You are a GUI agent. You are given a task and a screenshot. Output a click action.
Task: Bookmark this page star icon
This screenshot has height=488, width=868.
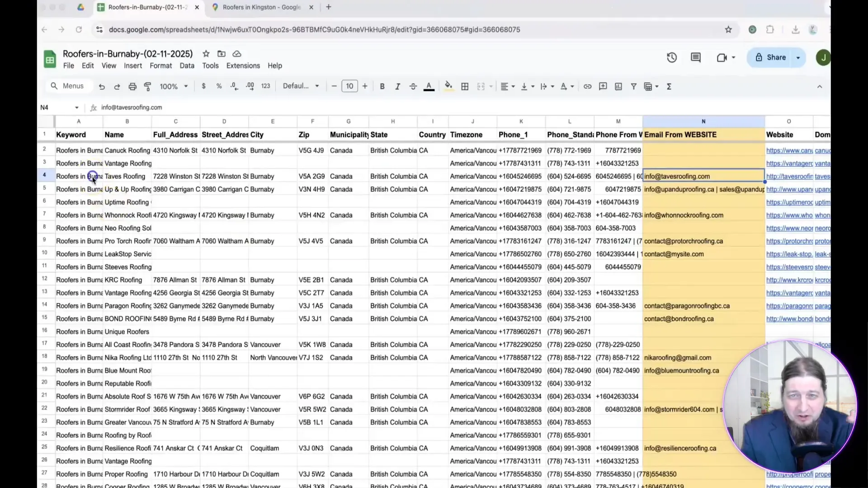[x=728, y=29]
